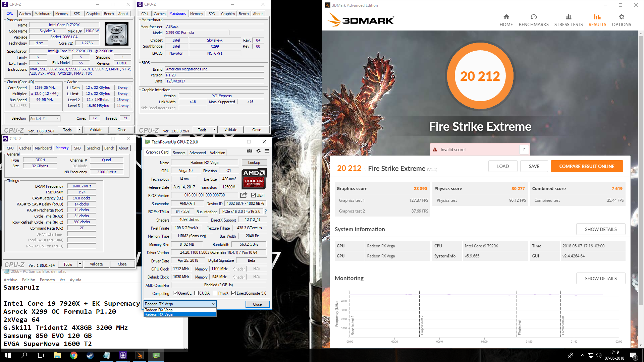This screenshot has height=362, width=644.
Task: Switch to GPU-Z in the taskbar
Action: (156, 355)
